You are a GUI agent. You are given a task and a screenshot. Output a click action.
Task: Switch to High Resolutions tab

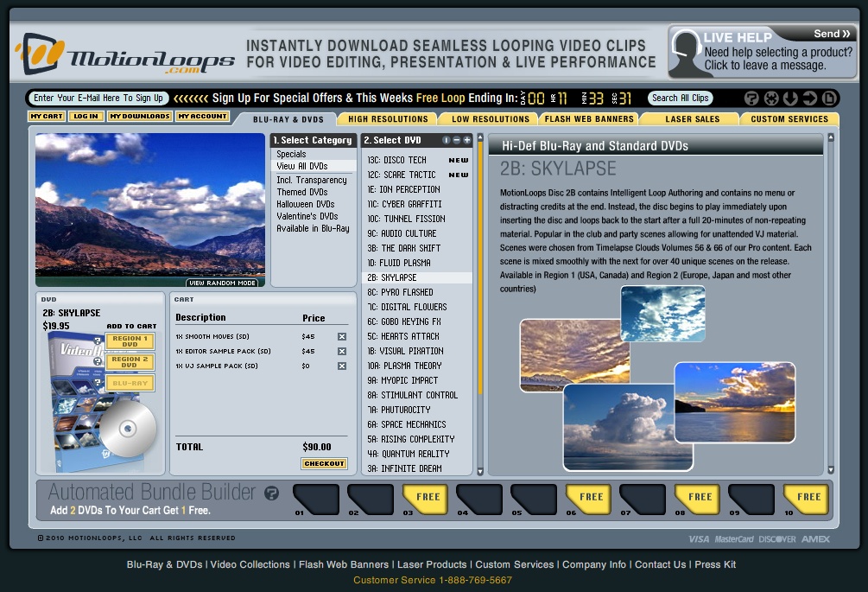click(x=388, y=119)
